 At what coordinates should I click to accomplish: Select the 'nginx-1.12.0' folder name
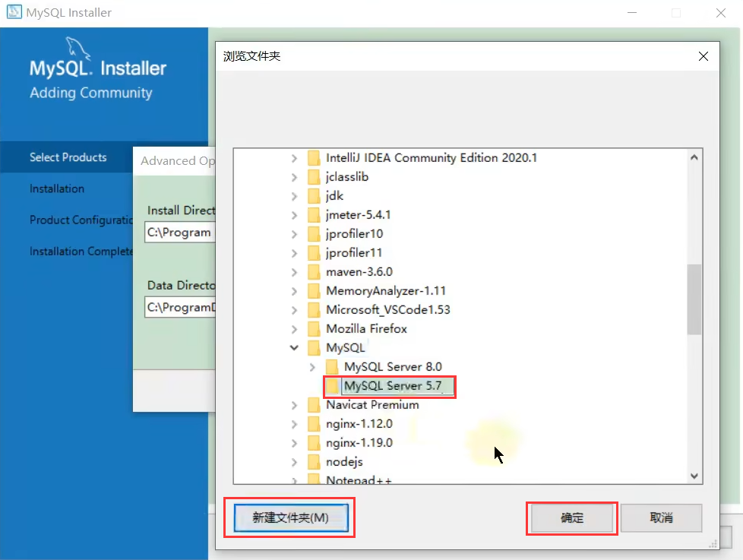[359, 423]
